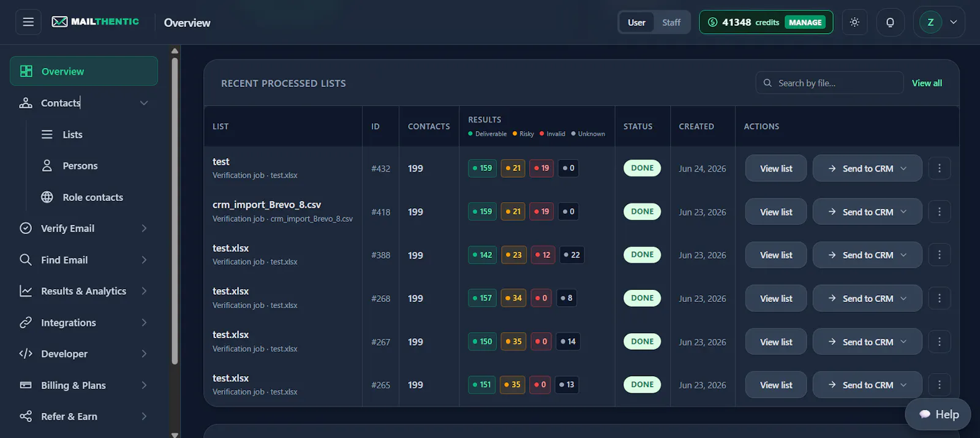Expand the Refer & Earn chevron
The image size is (980, 438).
[144, 417]
